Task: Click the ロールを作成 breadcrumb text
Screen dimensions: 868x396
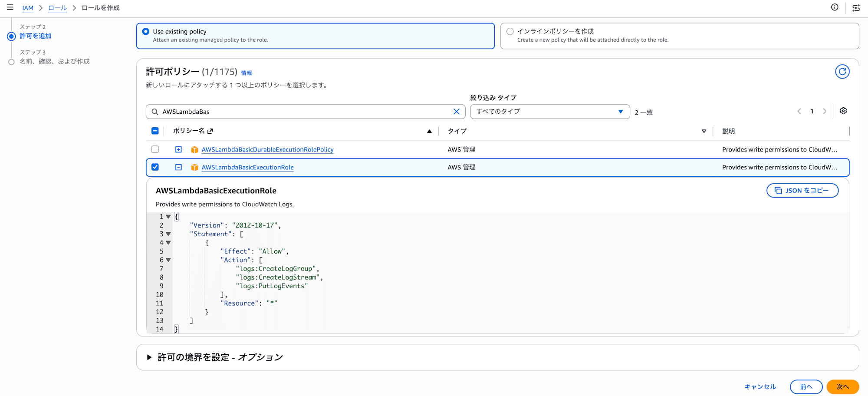Action: [x=100, y=8]
